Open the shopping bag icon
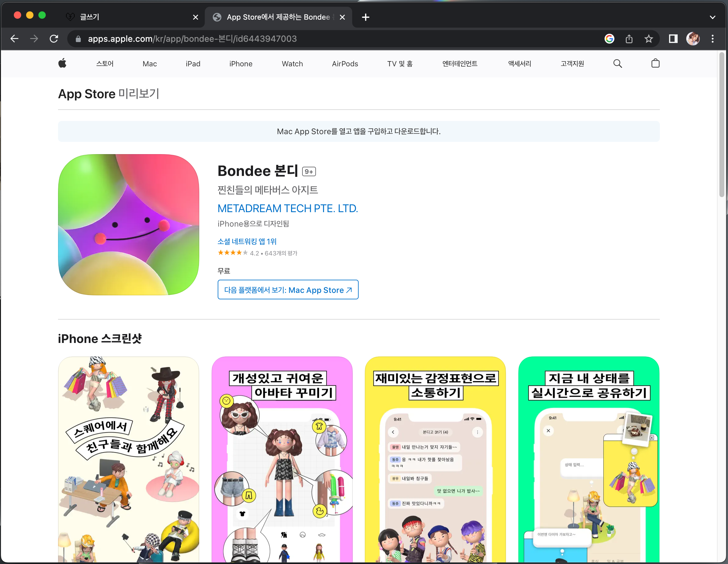728x564 pixels. pos(655,63)
